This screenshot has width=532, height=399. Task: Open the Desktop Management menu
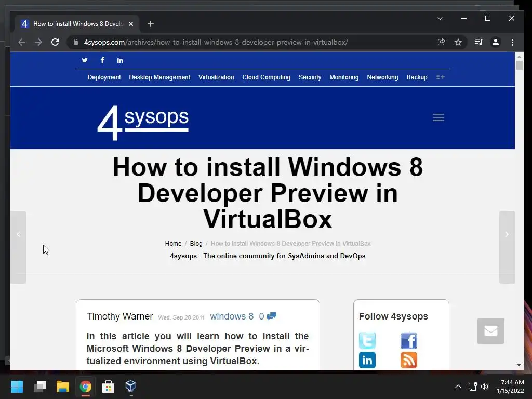point(159,77)
